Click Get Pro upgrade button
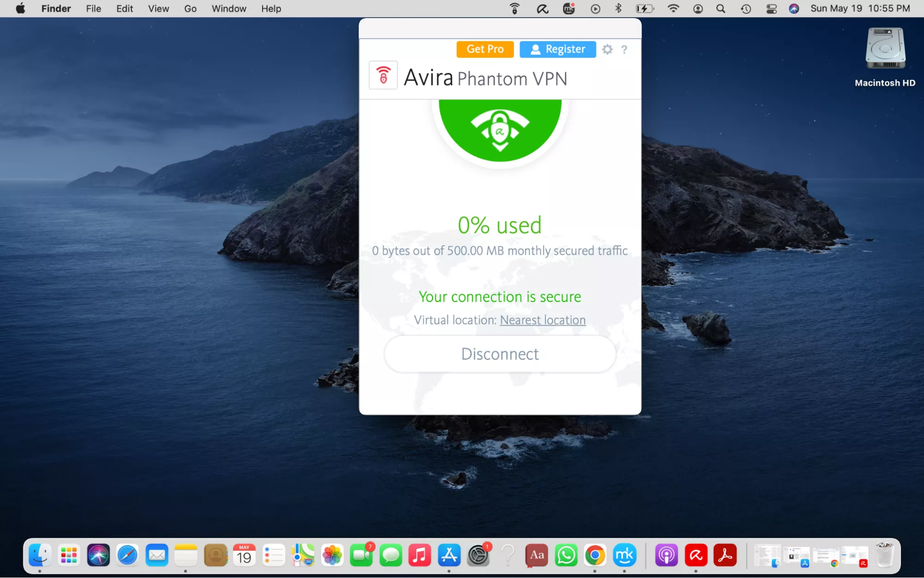This screenshot has width=924, height=578. click(x=485, y=49)
